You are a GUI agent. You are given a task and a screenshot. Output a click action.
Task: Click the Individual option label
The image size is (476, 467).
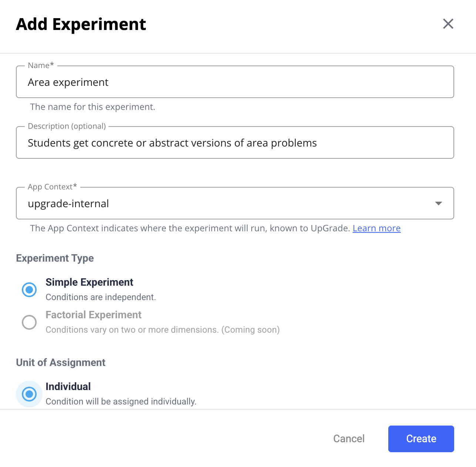click(x=68, y=387)
